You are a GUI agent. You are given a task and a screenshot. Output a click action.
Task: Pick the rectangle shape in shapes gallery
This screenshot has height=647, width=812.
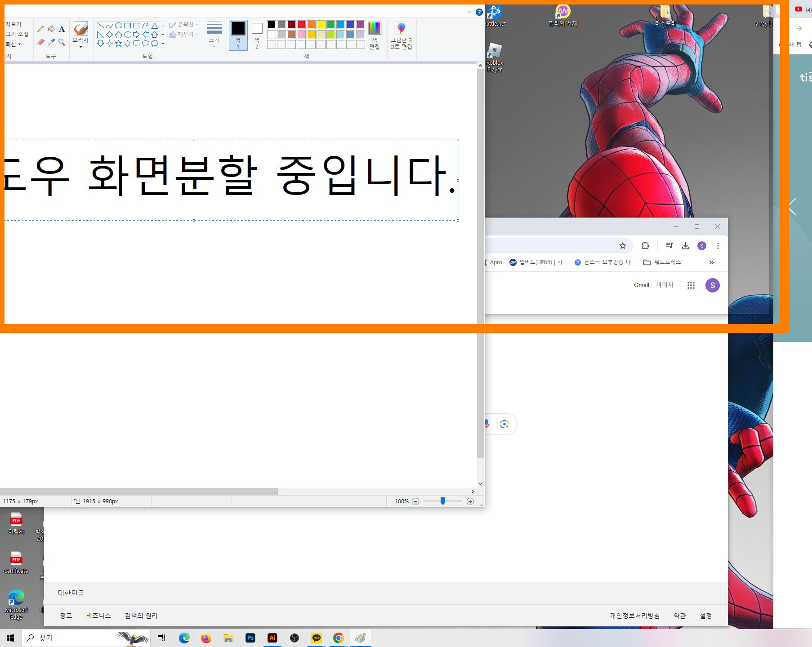128,26
